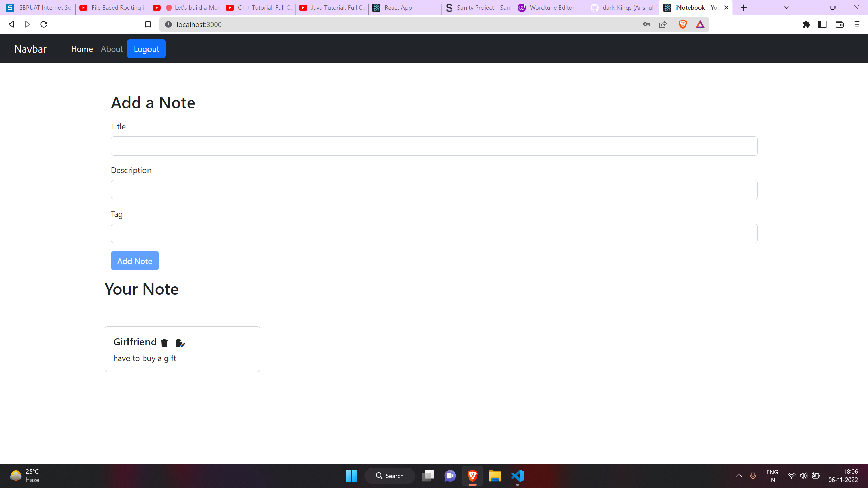Open the saved passwords key icon

point(646,24)
